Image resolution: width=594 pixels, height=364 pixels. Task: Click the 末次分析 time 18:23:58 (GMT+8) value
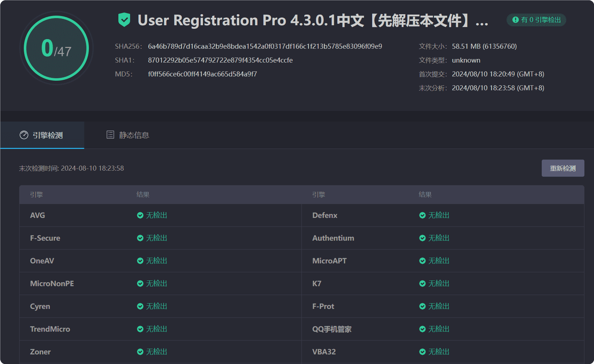[x=498, y=88]
